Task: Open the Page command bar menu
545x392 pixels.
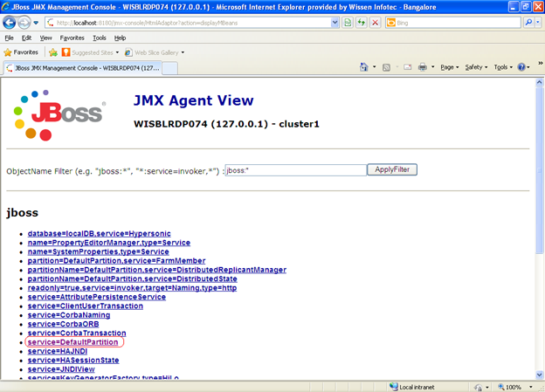Action: click(450, 67)
